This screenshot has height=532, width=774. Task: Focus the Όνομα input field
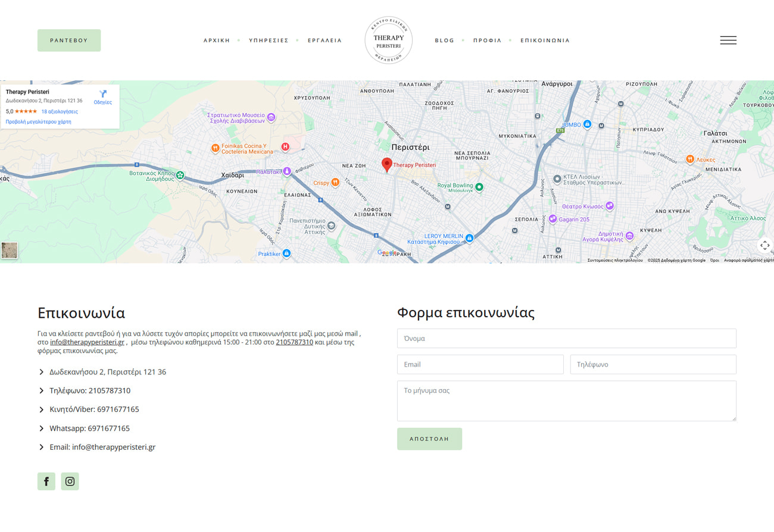(x=566, y=339)
